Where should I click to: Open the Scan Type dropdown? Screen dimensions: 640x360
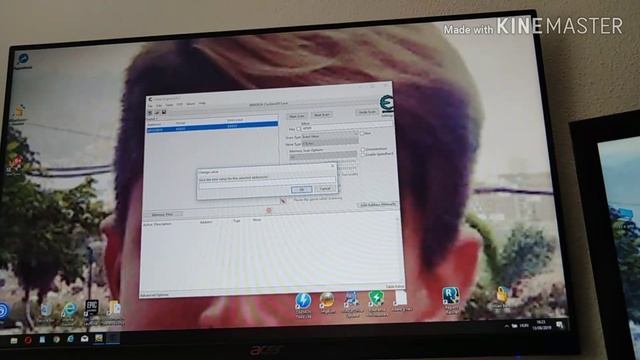[x=330, y=136]
